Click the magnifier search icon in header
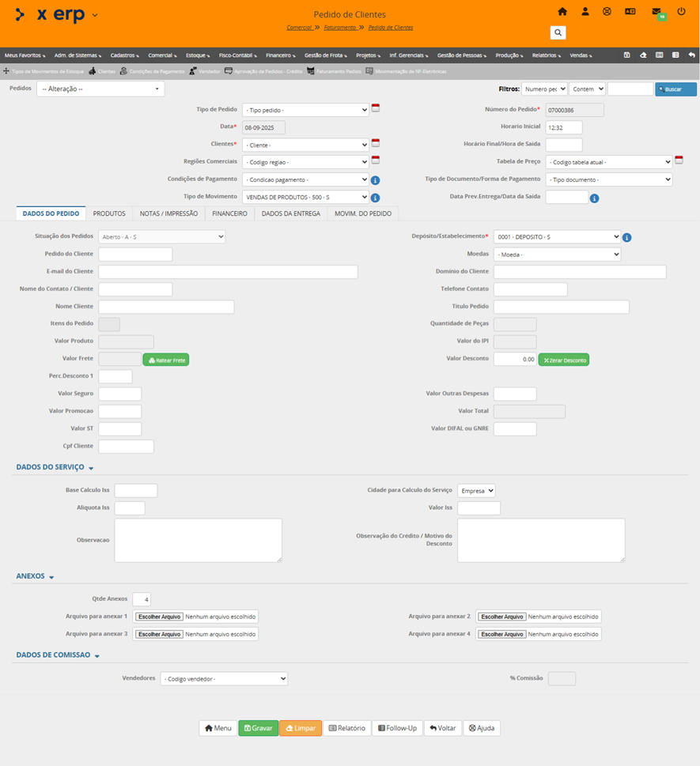This screenshot has width=700, height=766. (x=558, y=32)
